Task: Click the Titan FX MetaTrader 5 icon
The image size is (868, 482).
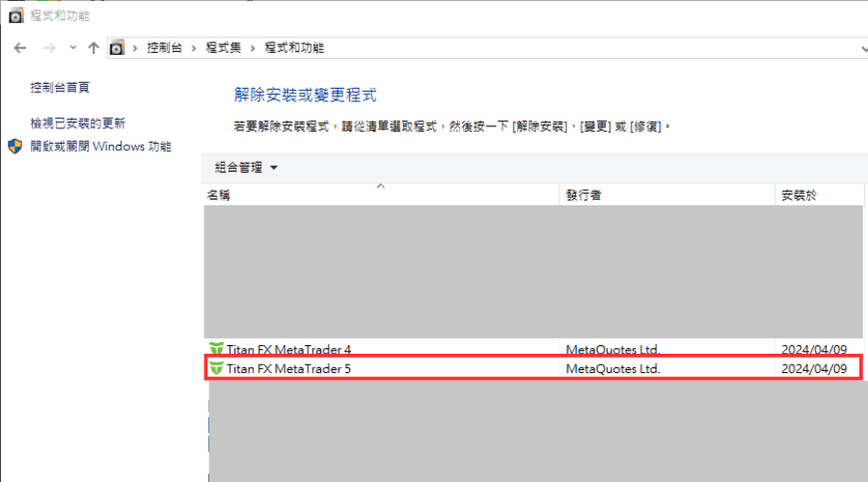Action: pyautogui.click(x=216, y=368)
